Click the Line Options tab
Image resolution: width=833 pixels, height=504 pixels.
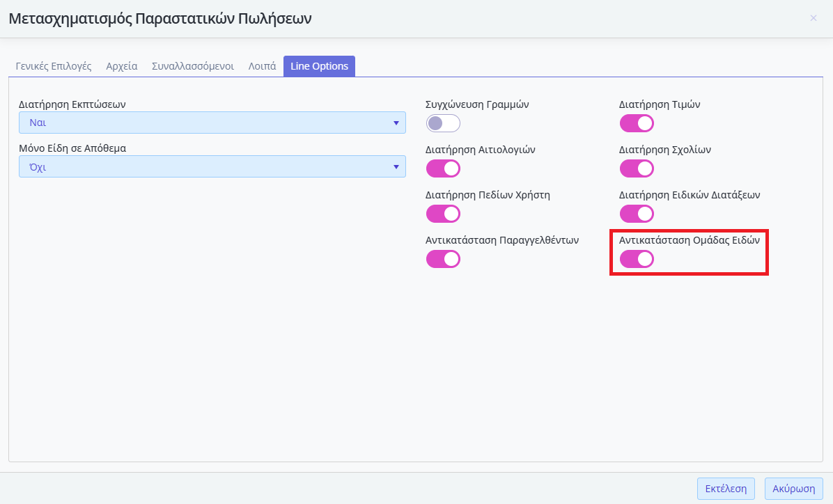coord(319,67)
